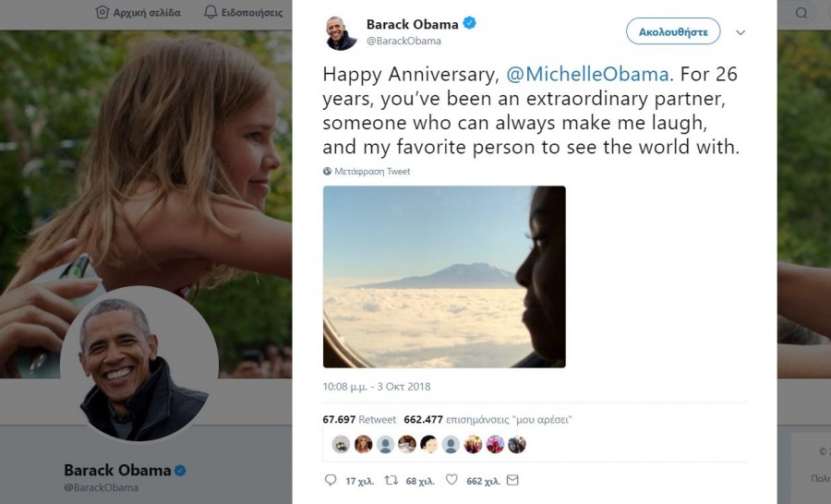The height and width of the screenshot is (504, 831).
Task: View the 67.697 Retweet count list
Action: point(358,419)
